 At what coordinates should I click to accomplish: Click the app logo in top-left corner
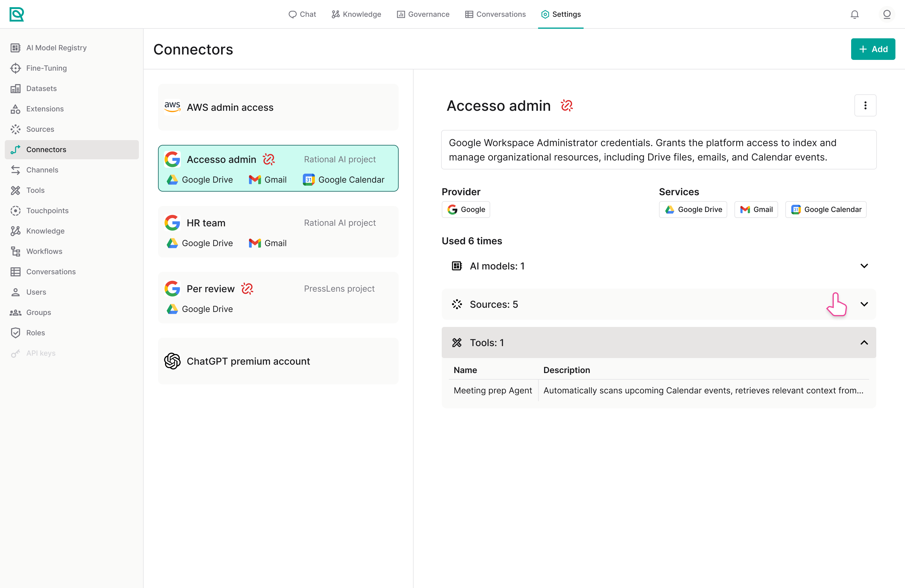[17, 14]
